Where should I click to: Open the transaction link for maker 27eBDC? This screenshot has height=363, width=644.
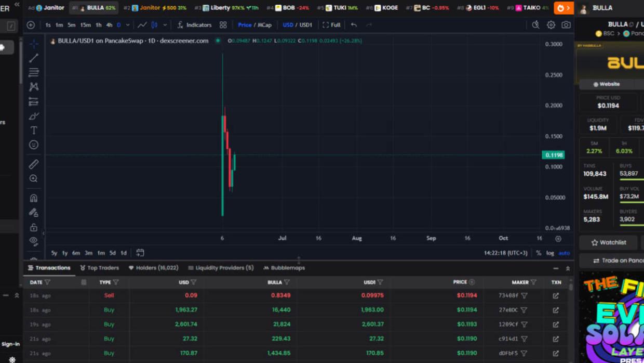[x=556, y=310]
